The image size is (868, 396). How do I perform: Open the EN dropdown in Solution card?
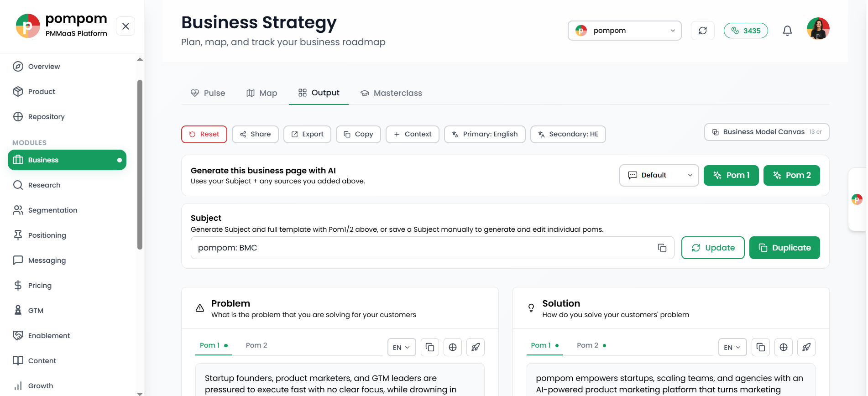pos(732,347)
